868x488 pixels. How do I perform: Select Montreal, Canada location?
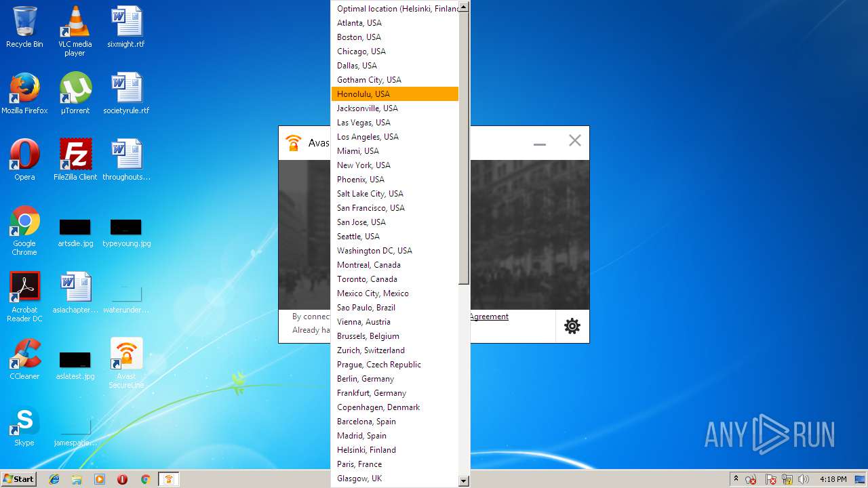(395, 265)
